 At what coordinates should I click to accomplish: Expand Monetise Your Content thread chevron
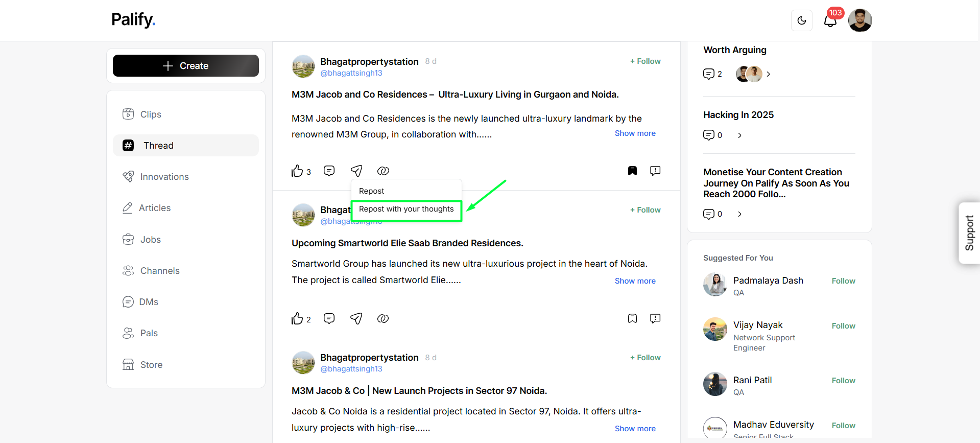[739, 214]
